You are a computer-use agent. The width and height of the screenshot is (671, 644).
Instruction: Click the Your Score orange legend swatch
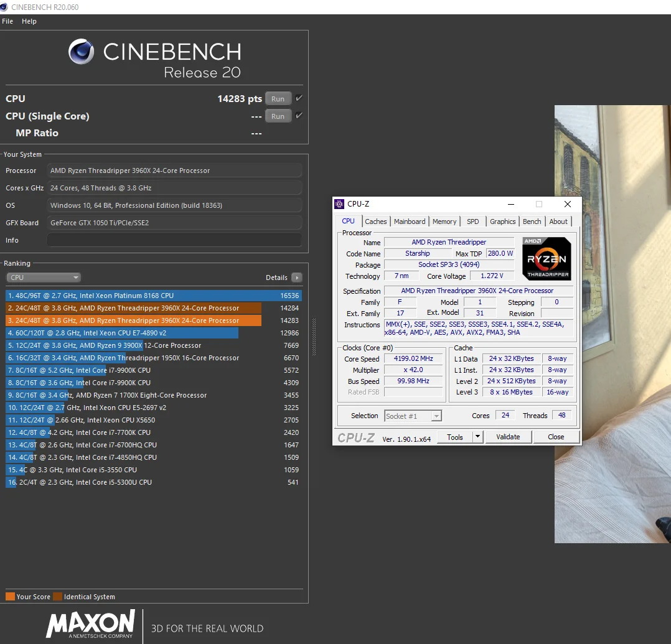tap(10, 597)
